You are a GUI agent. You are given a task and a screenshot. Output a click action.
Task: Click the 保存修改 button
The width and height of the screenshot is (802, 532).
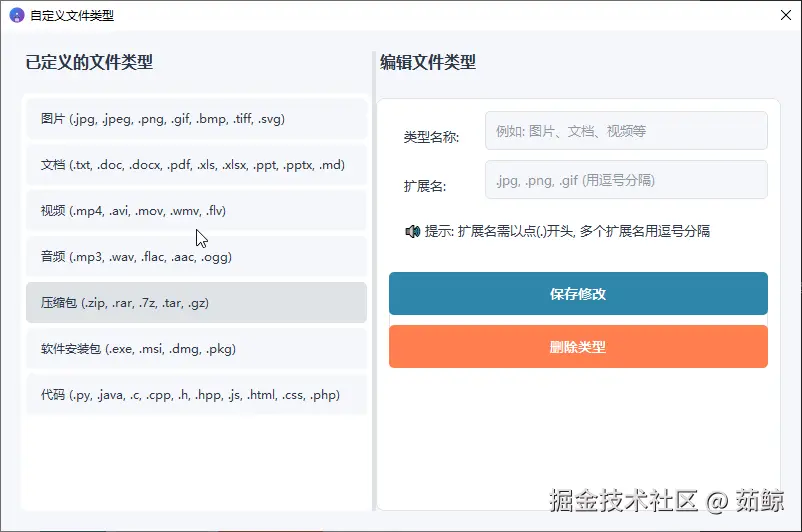(578, 294)
